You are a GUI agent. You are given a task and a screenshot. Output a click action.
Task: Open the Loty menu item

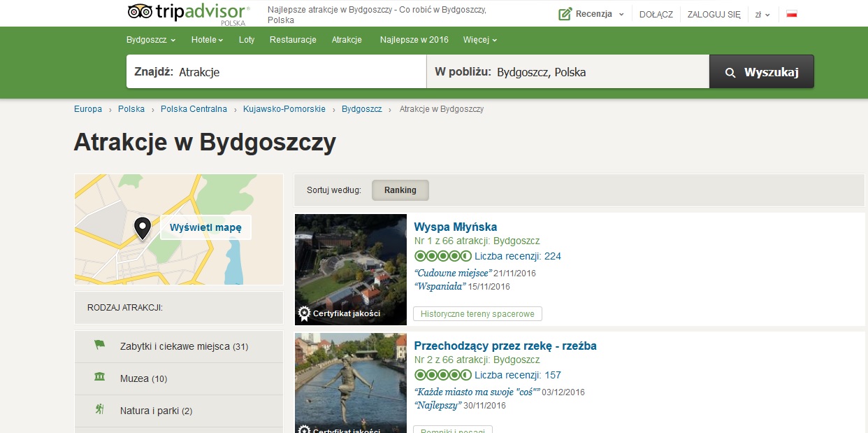click(247, 40)
